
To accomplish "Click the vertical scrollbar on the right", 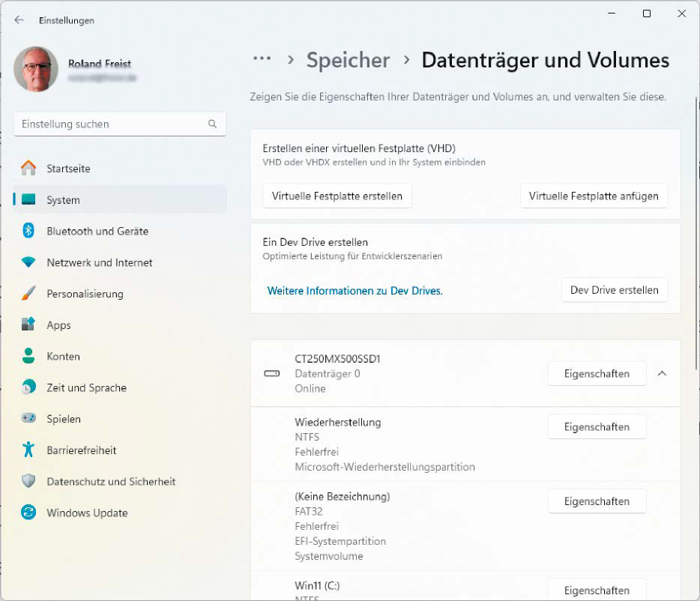I will pos(696,234).
